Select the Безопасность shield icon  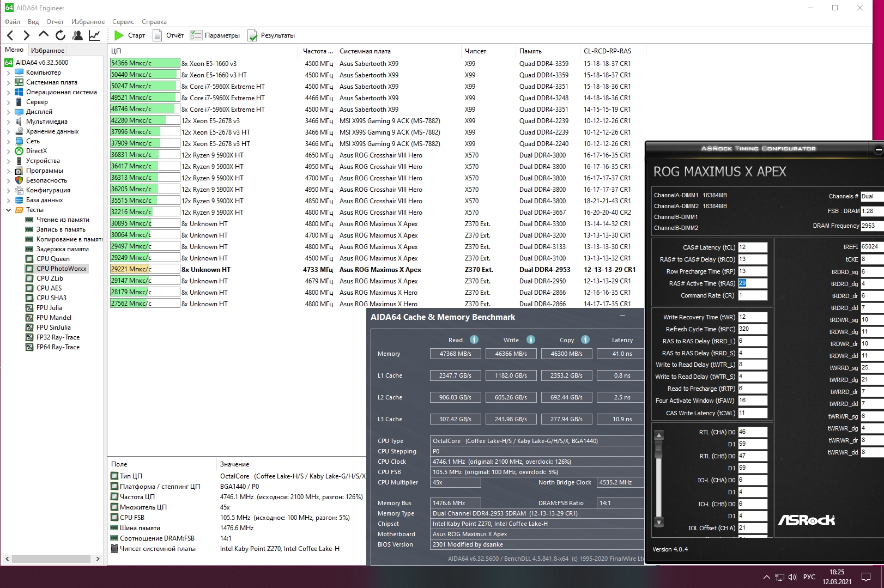(19, 180)
